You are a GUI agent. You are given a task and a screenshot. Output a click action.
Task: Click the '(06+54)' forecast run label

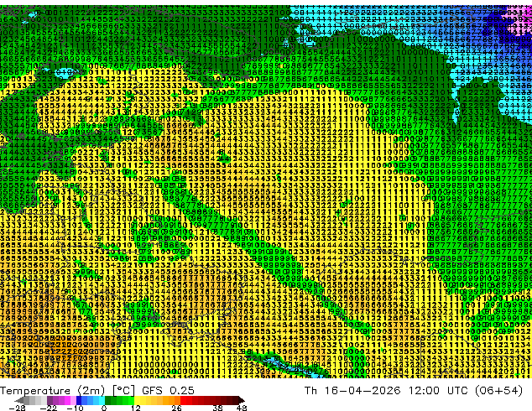pyautogui.click(x=498, y=391)
